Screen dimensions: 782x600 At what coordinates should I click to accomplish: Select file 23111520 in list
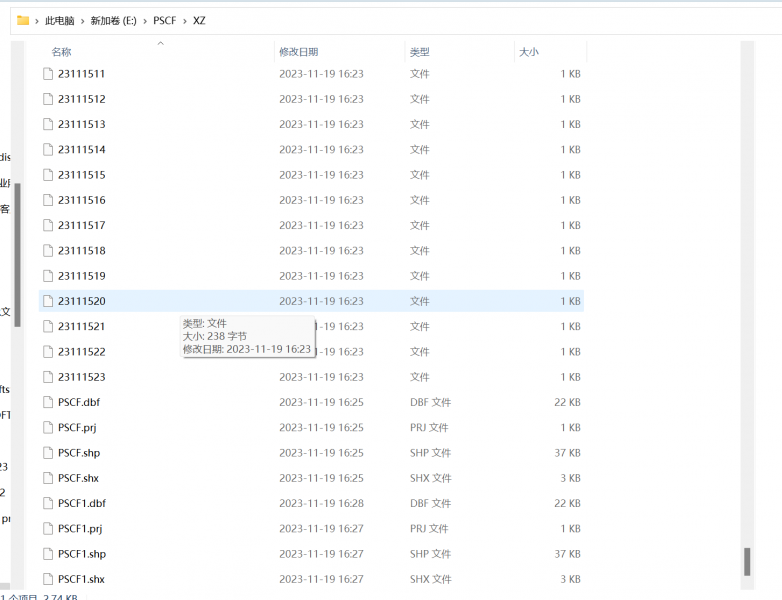[82, 301]
